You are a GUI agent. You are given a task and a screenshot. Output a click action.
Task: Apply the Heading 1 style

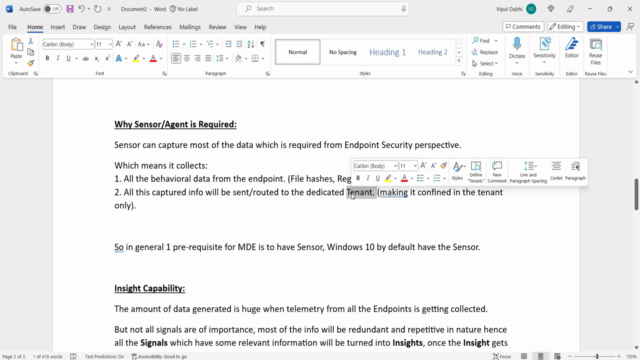pos(387,52)
